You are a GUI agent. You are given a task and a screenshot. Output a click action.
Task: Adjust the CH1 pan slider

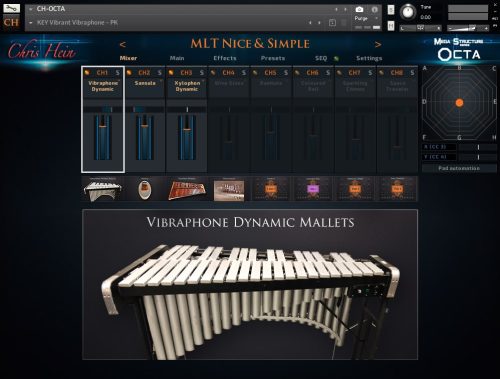pos(103,109)
